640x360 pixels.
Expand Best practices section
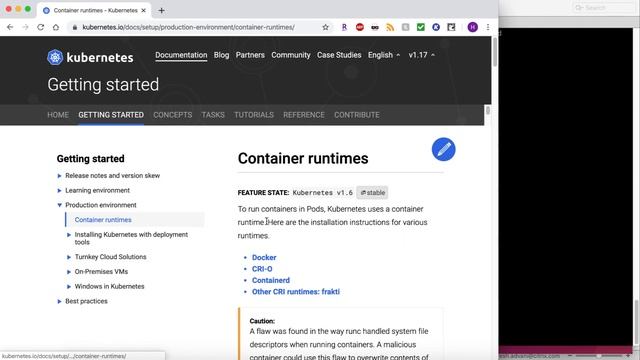pos(59,301)
